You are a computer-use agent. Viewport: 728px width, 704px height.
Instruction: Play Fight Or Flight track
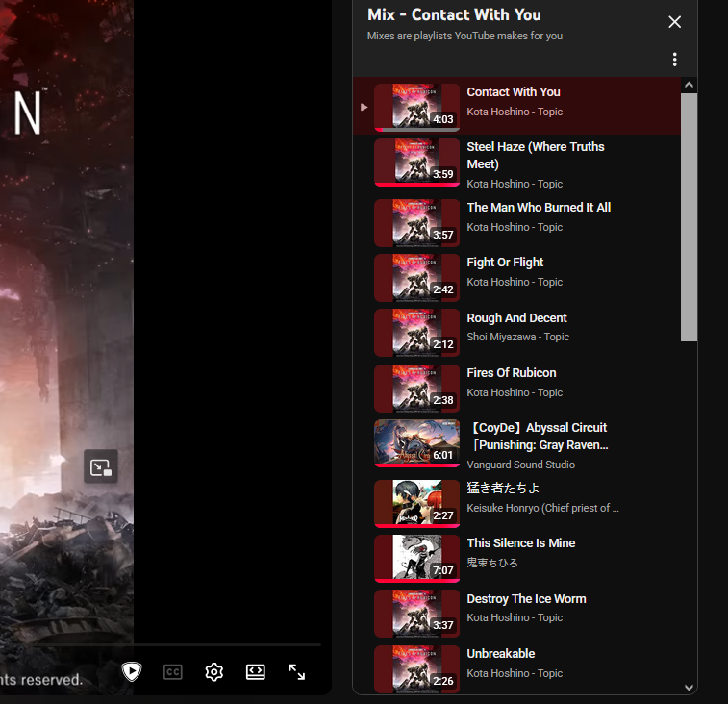tap(505, 263)
